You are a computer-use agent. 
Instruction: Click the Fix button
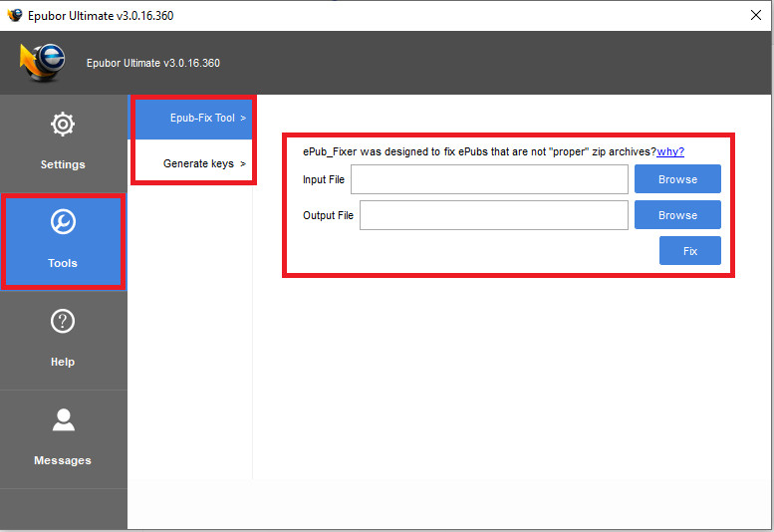click(x=689, y=251)
